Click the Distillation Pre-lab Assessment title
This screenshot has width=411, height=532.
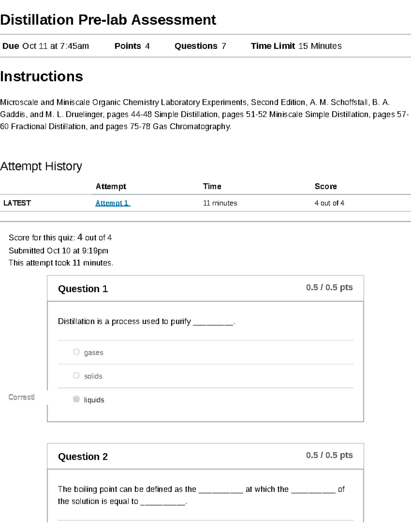108,20
